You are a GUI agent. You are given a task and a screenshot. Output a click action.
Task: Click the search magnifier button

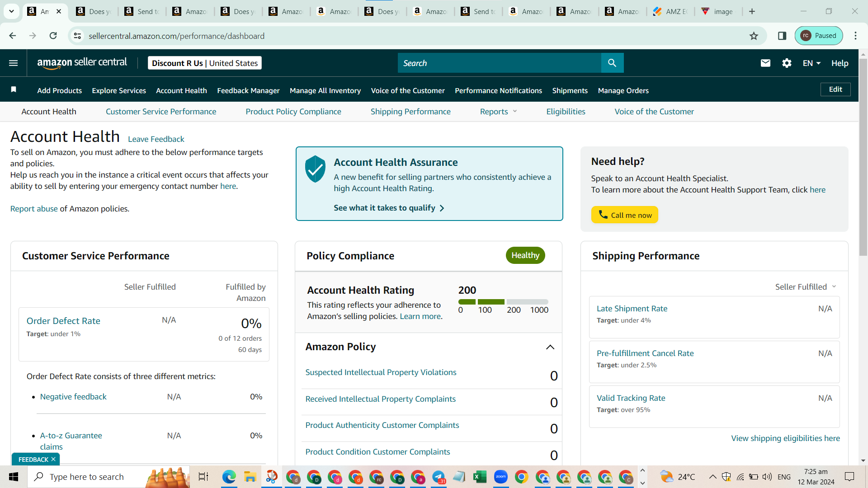point(612,63)
